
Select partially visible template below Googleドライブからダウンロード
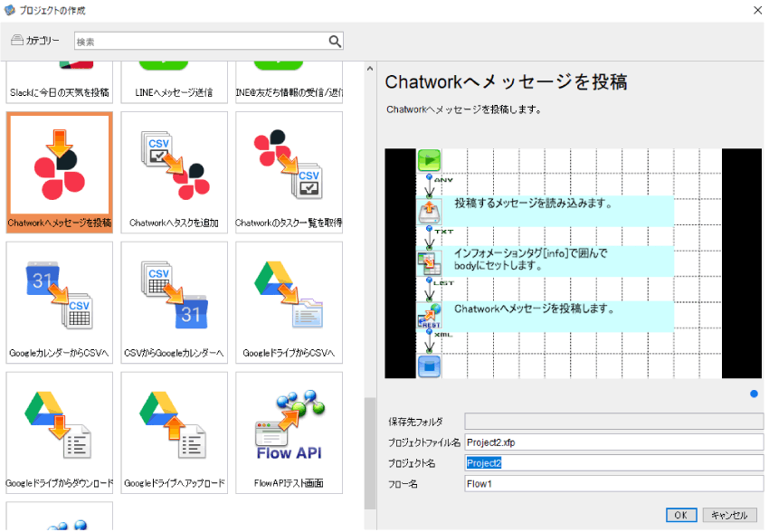point(60,516)
